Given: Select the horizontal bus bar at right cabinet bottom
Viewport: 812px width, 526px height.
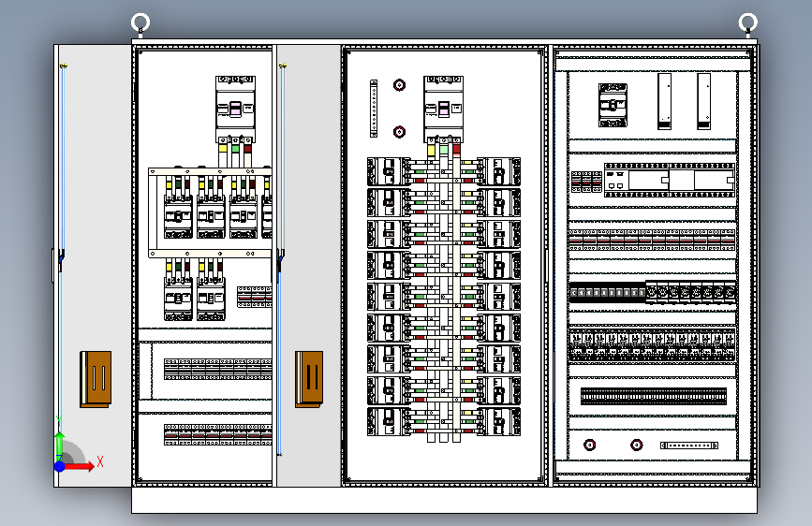Looking at the screenshot, I should coord(689,446).
